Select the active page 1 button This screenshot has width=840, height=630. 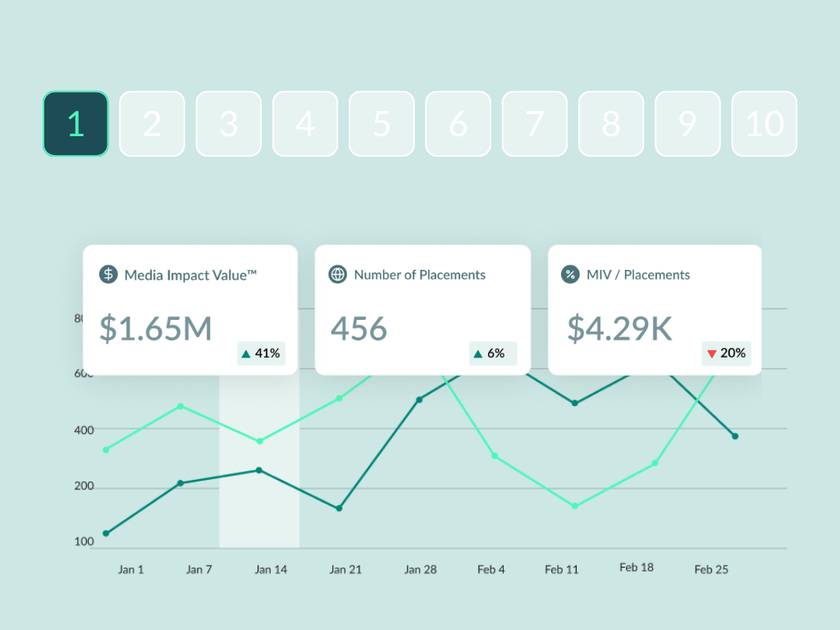pyautogui.click(x=75, y=124)
